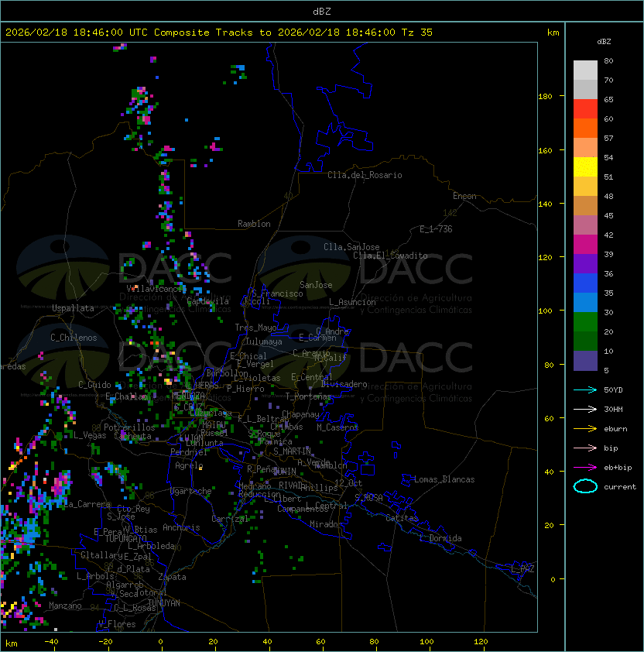Click the 100 km vertical axis tick
The width and height of the screenshot is (644, 652).
point(545,311)
